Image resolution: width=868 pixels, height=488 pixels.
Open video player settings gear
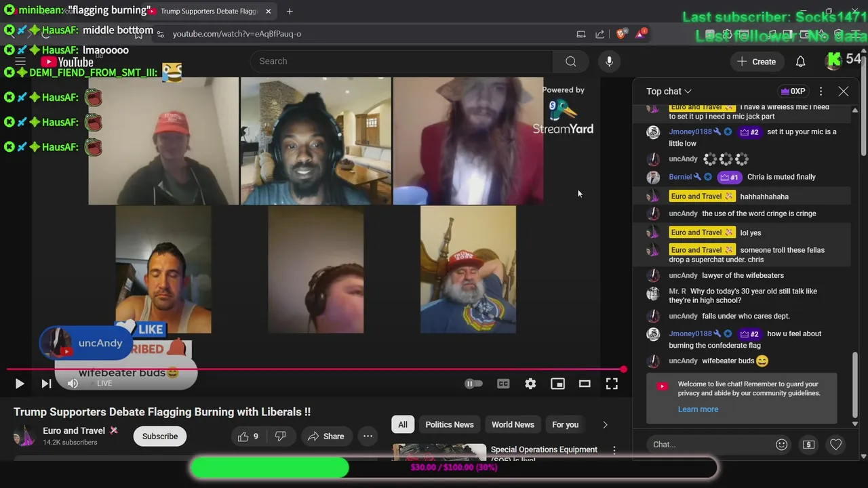(x=530, y=384)
